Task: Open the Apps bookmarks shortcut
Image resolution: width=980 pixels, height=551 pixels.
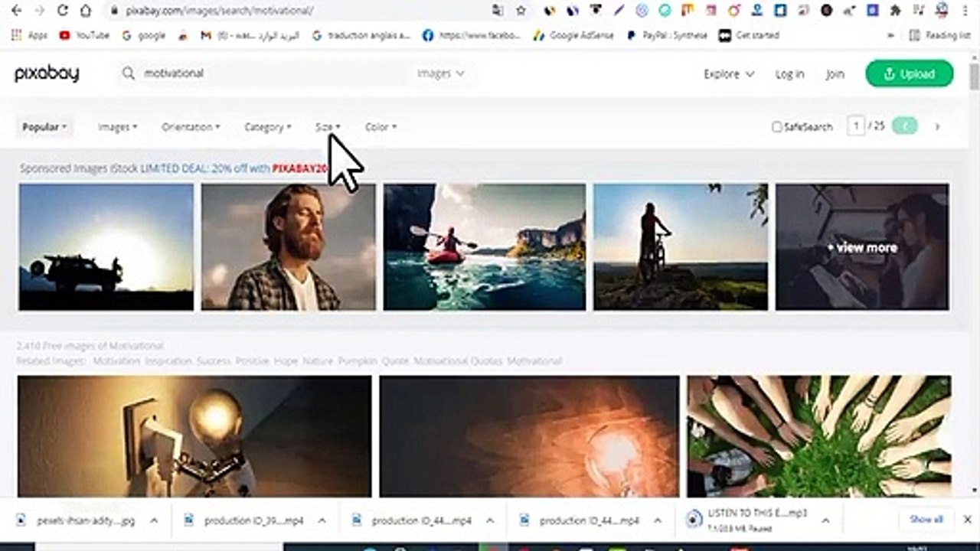Action: (30, 35)
